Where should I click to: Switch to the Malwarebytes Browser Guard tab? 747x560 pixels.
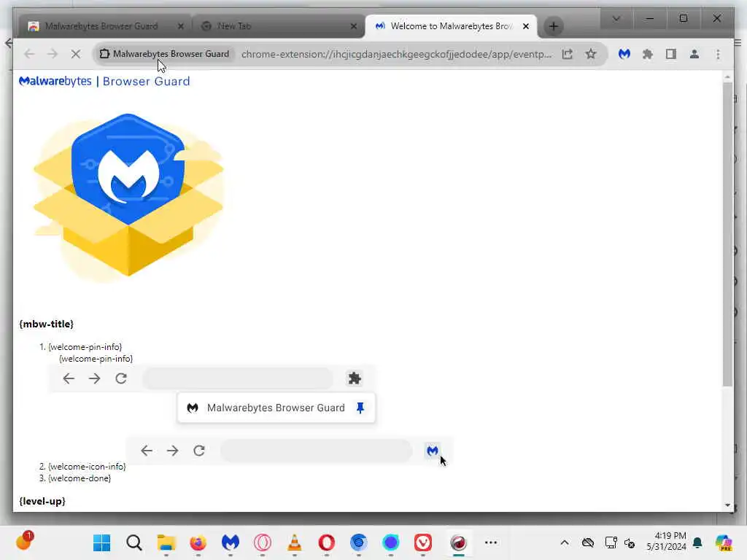tap(101, 26)
